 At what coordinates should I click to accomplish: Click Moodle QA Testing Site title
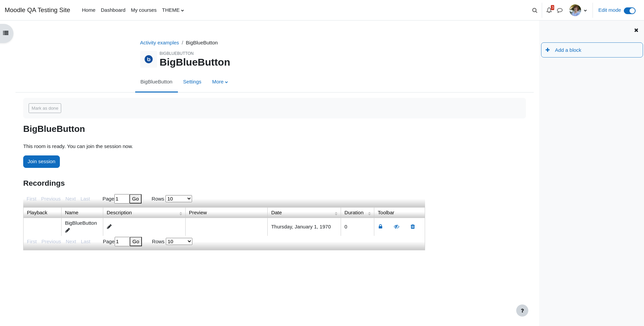[x=37, y=10]
